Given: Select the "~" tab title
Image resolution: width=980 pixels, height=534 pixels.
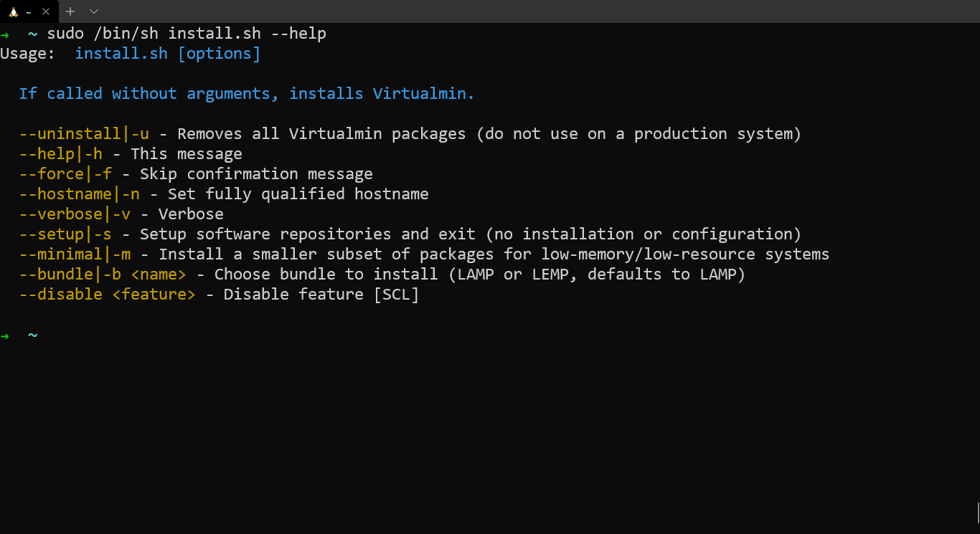Looking at the screenshot, I should coord(29,11).
